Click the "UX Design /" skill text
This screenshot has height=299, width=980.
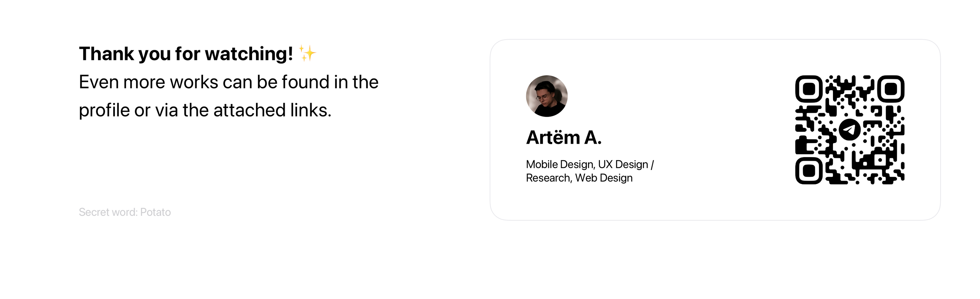tap(626, 164)
